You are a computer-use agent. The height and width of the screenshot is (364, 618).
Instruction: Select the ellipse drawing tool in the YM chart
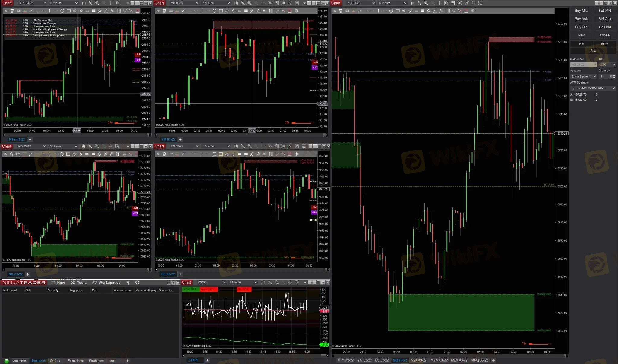tap(215, 11)
